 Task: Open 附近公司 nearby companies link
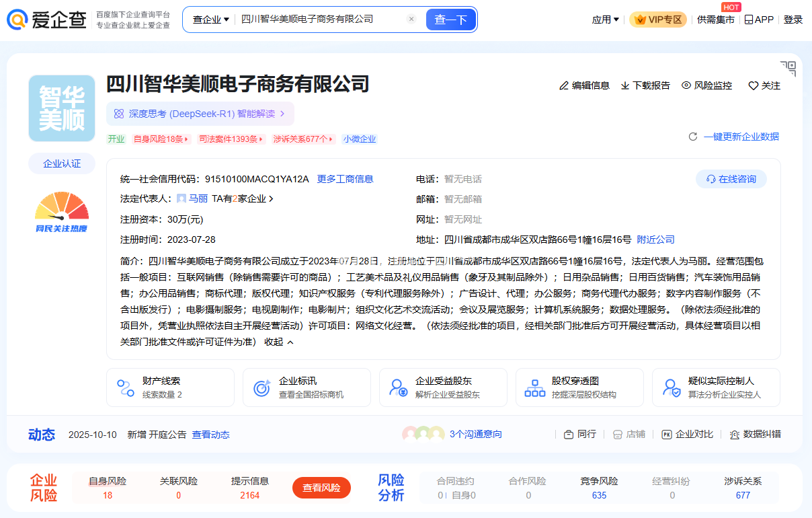click(x=655, y=239)
